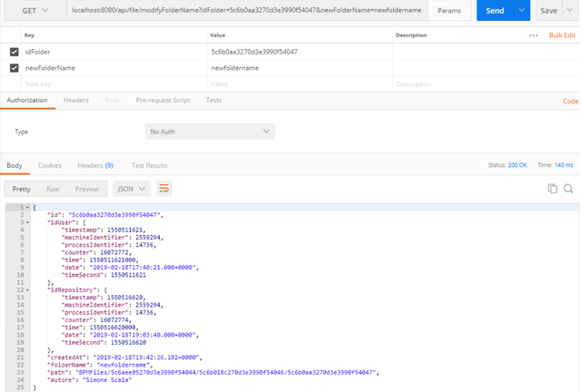The width and height of the screenshot is (581, 392).
Task: Open the Save dropdown arrow
Action: pos(570,10)
